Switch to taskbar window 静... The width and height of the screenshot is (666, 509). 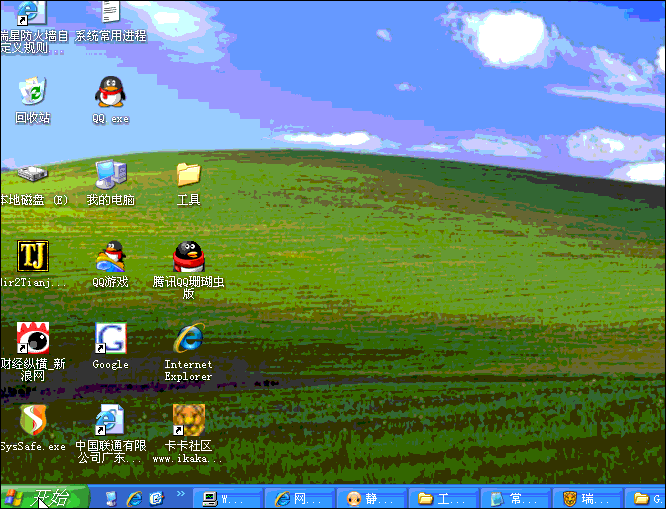370,498
